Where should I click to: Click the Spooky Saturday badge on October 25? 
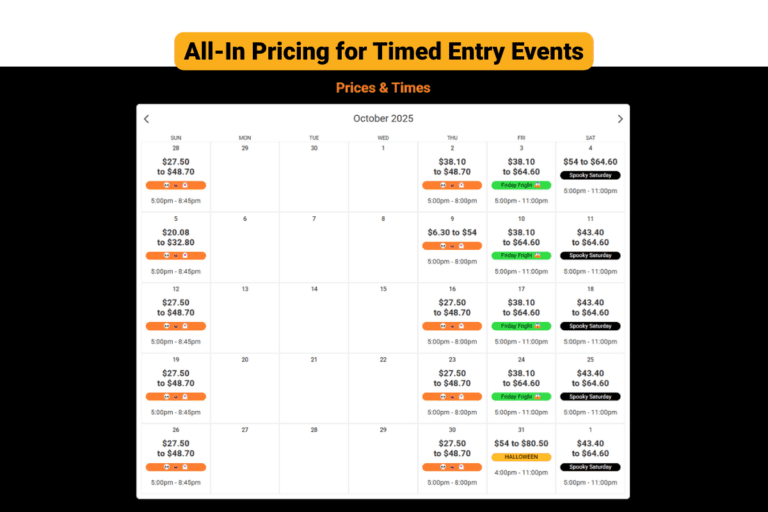(590, 396)
